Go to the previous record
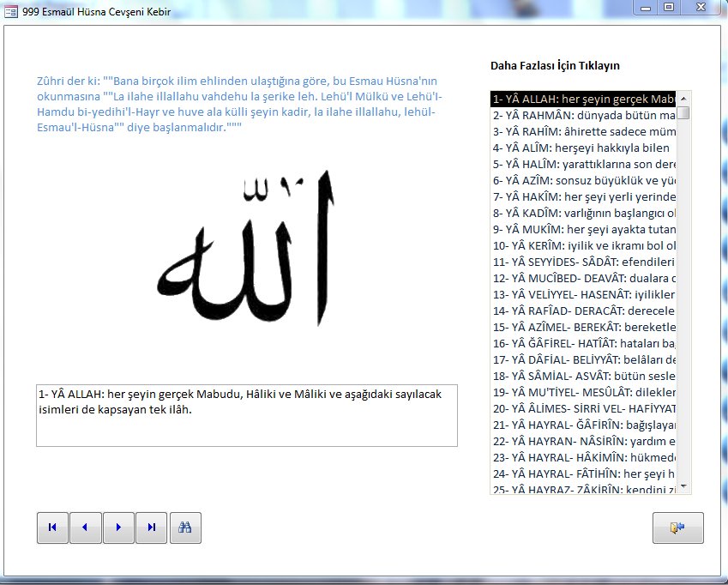 pos(85,528)
